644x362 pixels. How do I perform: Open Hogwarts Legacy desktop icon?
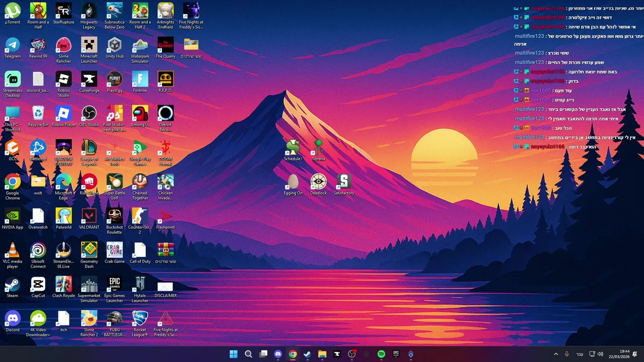tap(89, 16)
